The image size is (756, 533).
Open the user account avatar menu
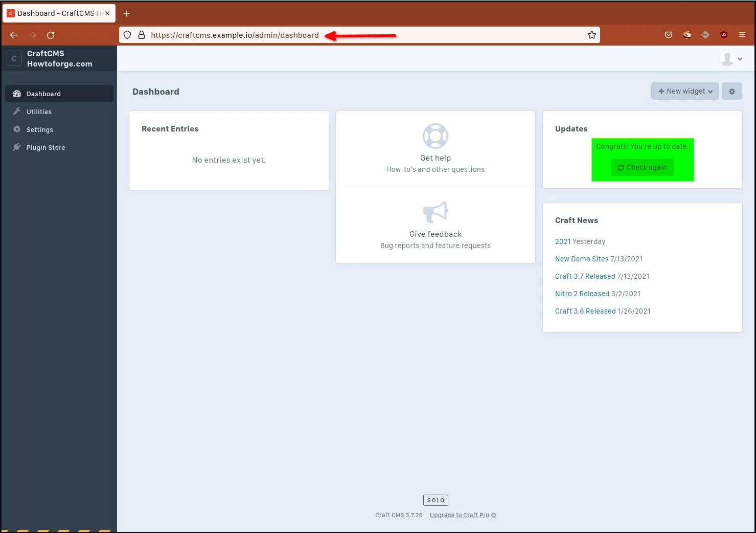[x=731, y=58]
